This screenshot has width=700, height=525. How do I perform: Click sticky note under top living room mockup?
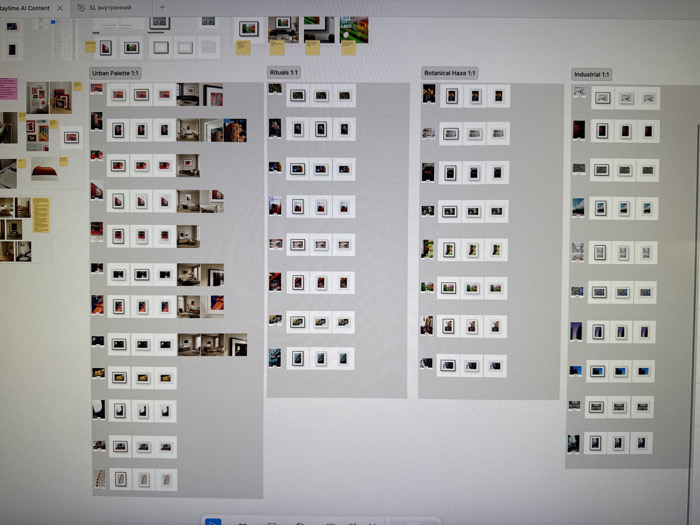point(277,48)
